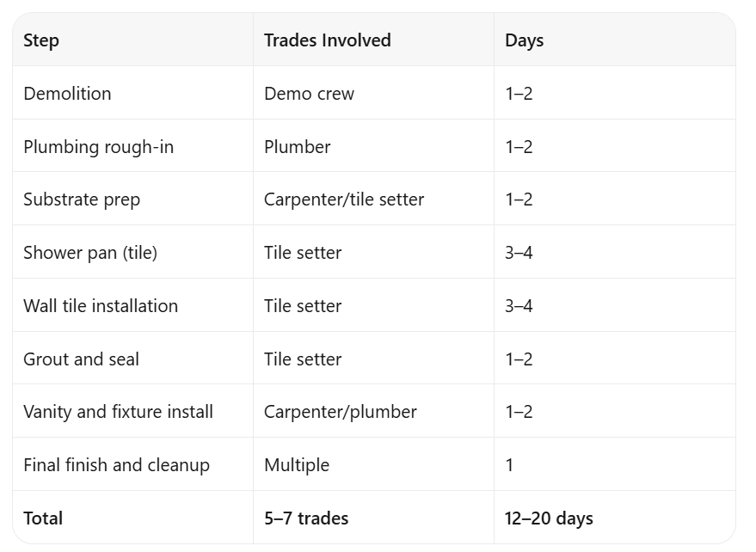Select the Plumber trade cell
The height and width of the screenshot is (552, 756).
coord(298,146)
